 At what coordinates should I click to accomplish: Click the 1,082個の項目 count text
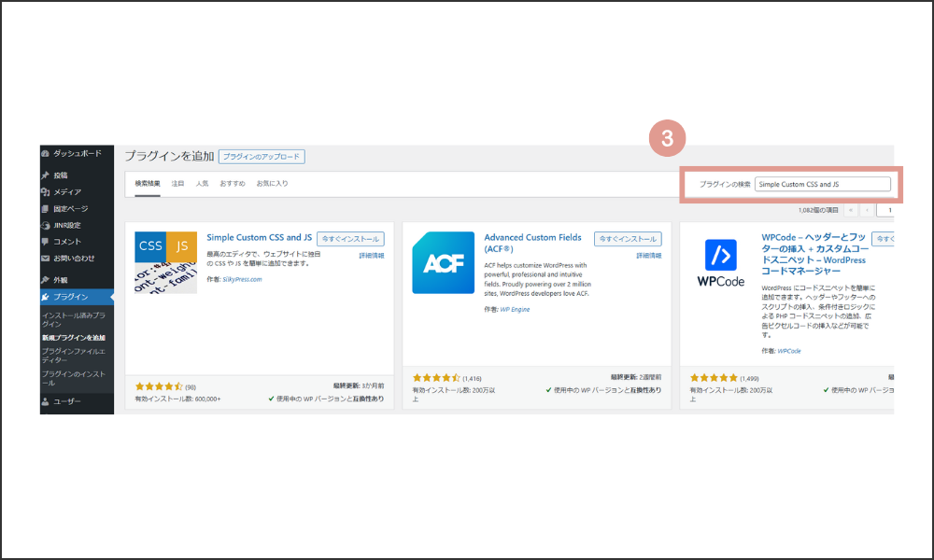818,210
